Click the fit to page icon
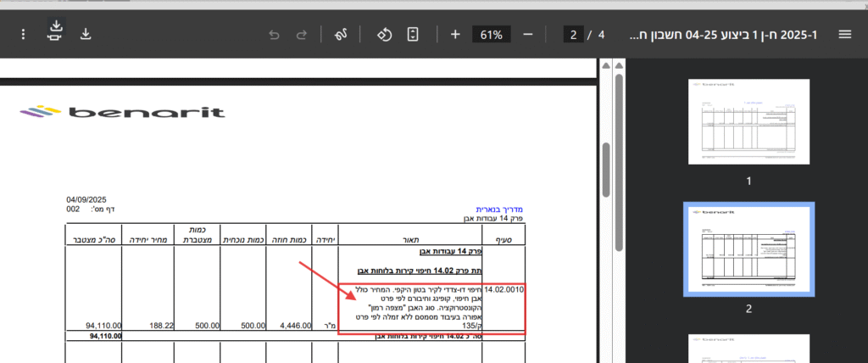 click(x=413, y=35)
